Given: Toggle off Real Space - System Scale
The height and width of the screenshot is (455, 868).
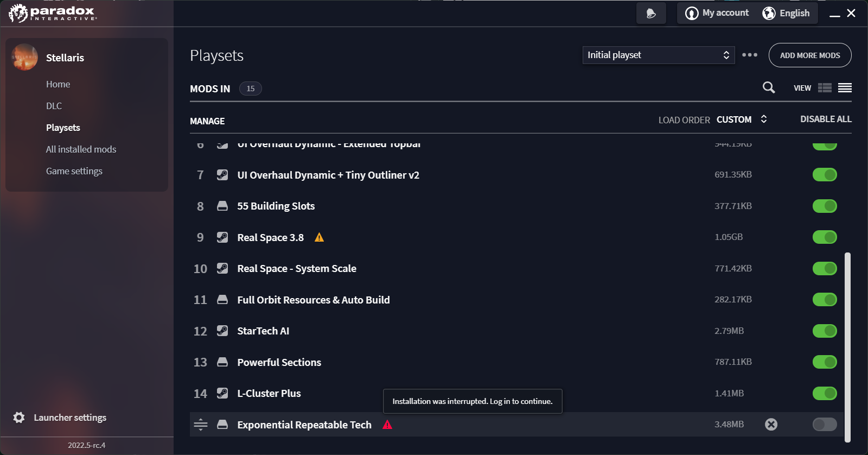Looking at the screenshot, I should (x=825, y=268).
